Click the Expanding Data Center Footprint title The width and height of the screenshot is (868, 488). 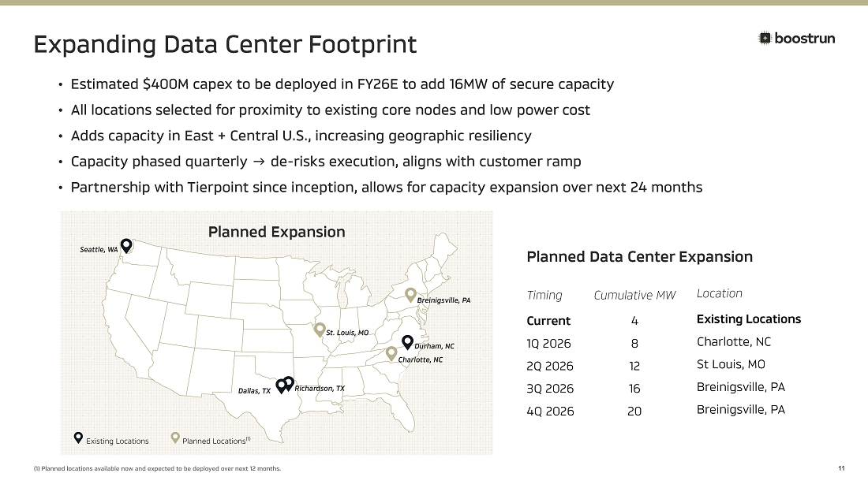point(225,44)
